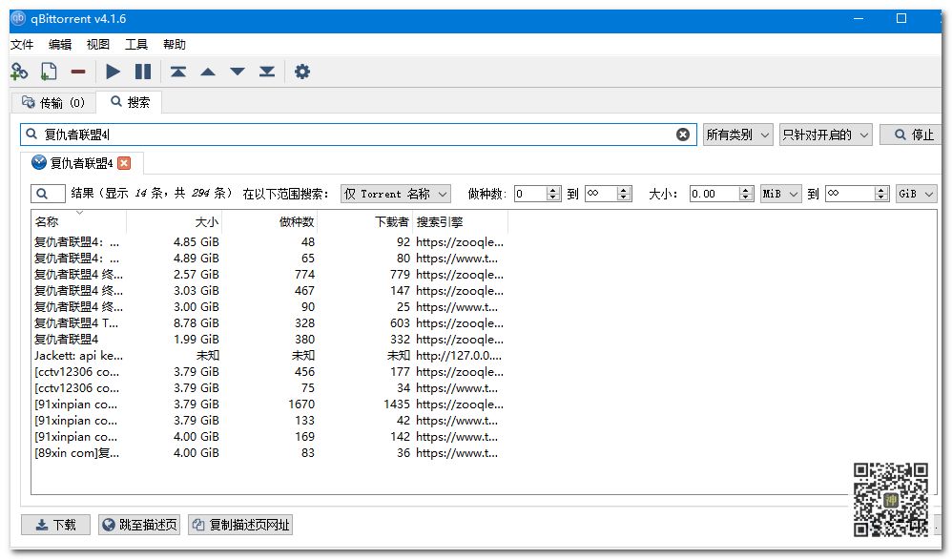The image size is (952, 560).
Task: Switch to the 传输 (0) tab
Action: [x=53, y=103]
